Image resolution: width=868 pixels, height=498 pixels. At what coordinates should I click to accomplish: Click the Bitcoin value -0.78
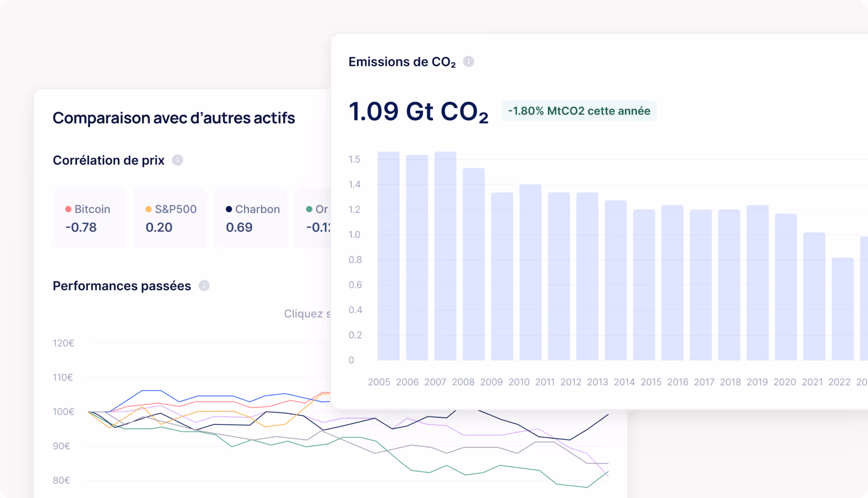click(81, 227)
